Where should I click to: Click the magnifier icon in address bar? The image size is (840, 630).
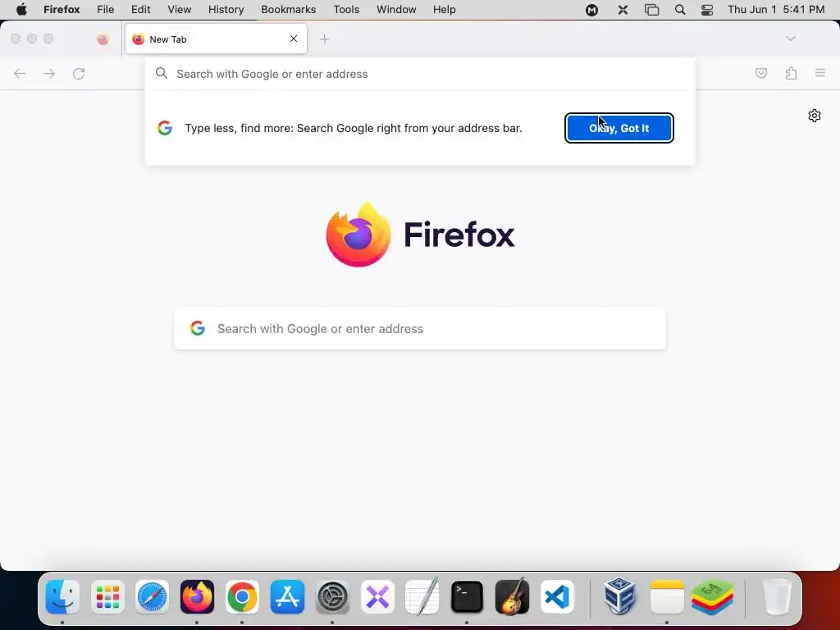pos(162,73)
